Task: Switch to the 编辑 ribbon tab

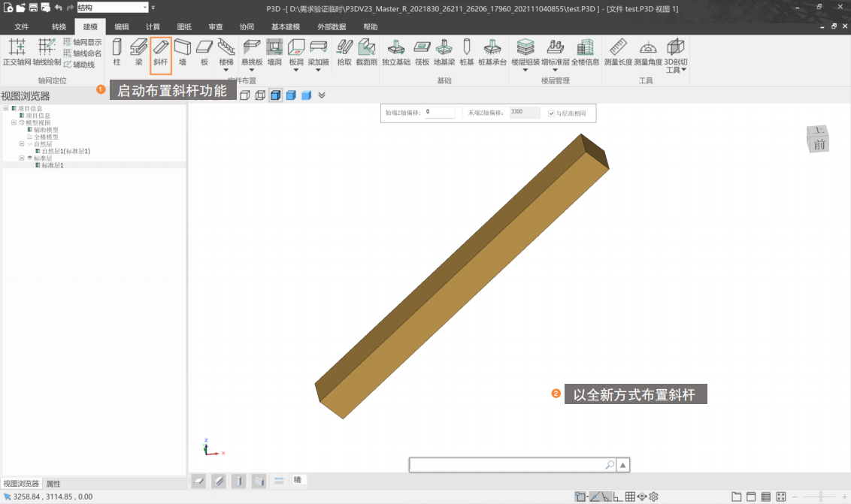Action: [122, 27]
